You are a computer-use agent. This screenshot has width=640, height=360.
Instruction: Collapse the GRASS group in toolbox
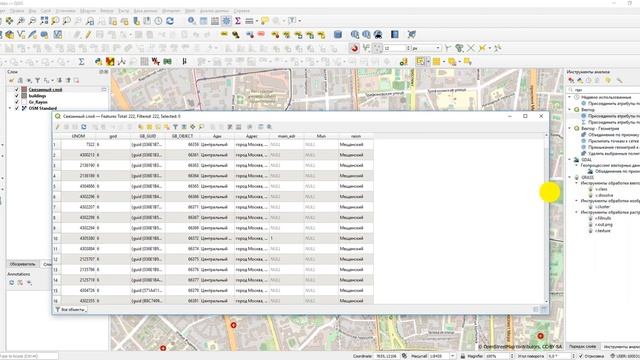pos(570,178)
